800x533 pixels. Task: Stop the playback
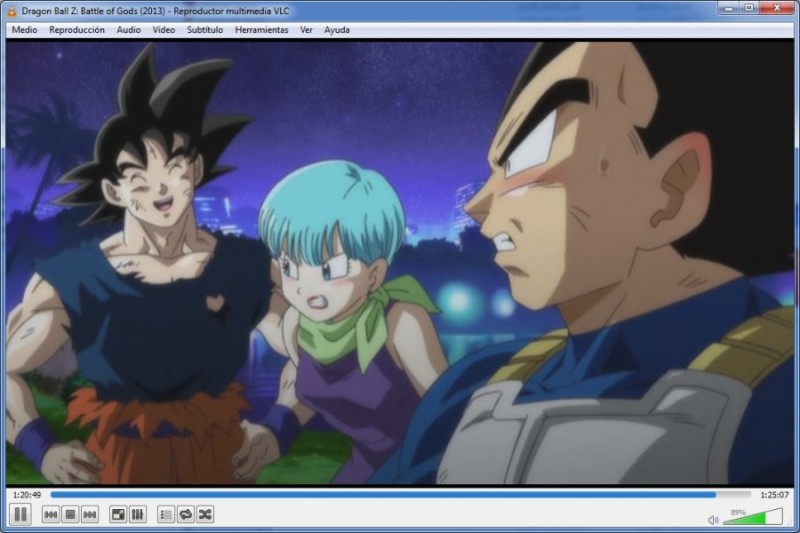click(x=70, y=514)
